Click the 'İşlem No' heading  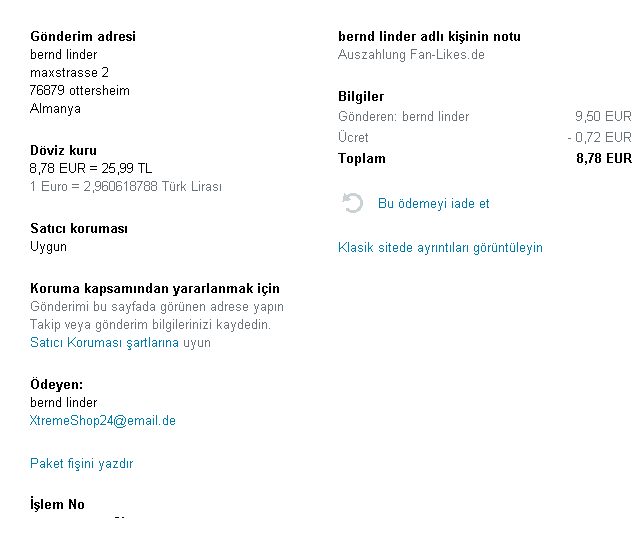[x=57, y=505]
